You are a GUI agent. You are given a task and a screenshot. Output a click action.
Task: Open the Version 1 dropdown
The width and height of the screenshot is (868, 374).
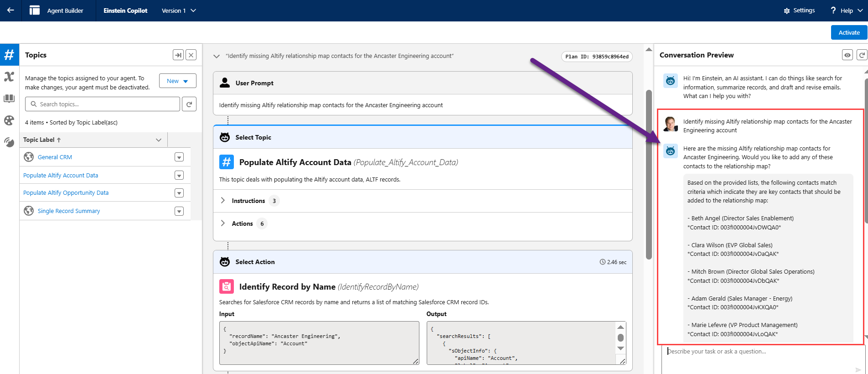(x=179, y=10)
